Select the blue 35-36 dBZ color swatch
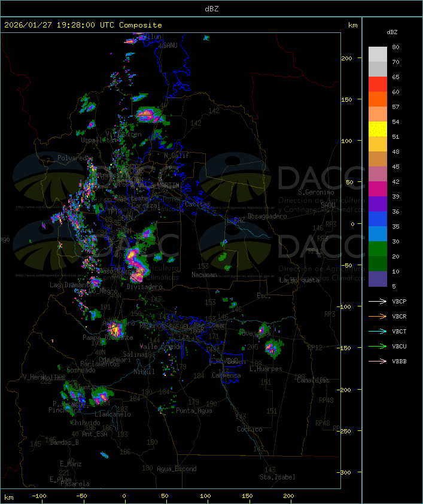The width and height of the screenshot is (423, 504). pyautogui.click(x=378, y=219)
